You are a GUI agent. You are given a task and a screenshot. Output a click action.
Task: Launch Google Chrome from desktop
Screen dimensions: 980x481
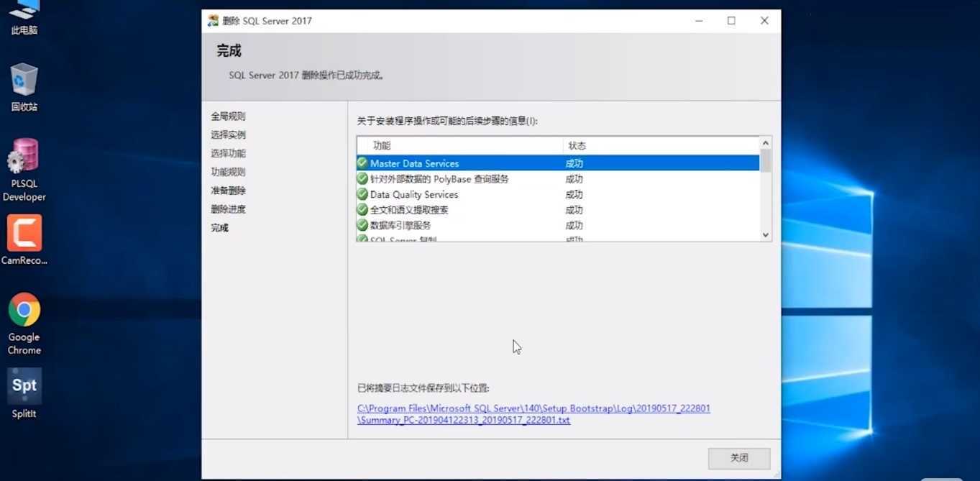24,324
